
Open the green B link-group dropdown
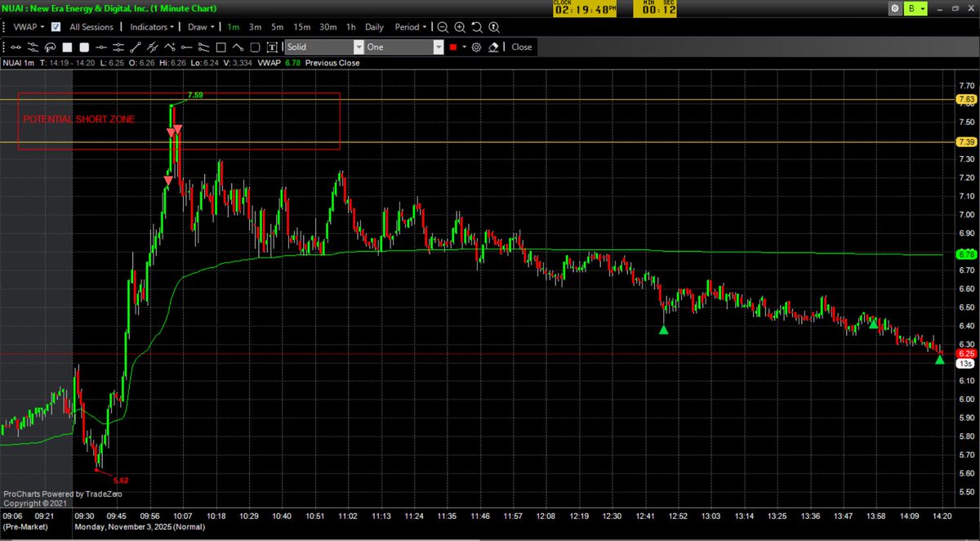tap(916, 8)
